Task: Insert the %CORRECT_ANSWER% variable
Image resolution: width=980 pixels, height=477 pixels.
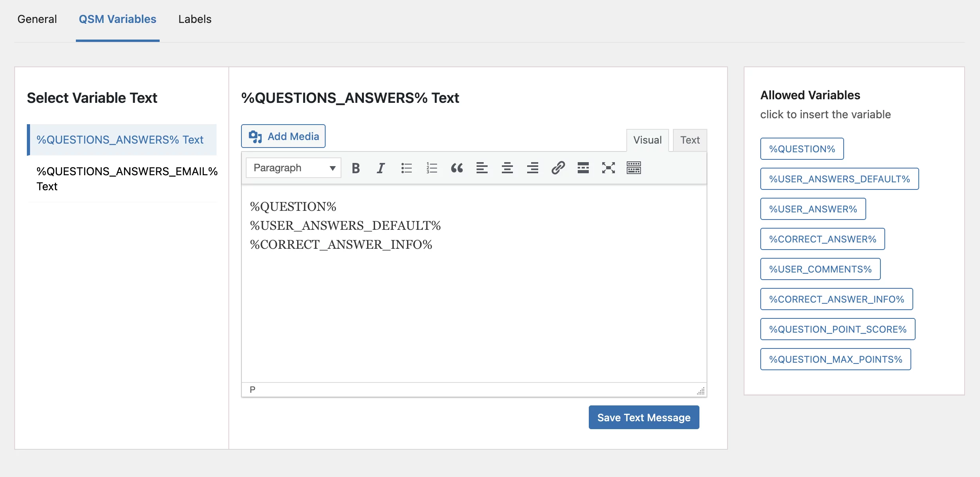Action: pos(823,239)
